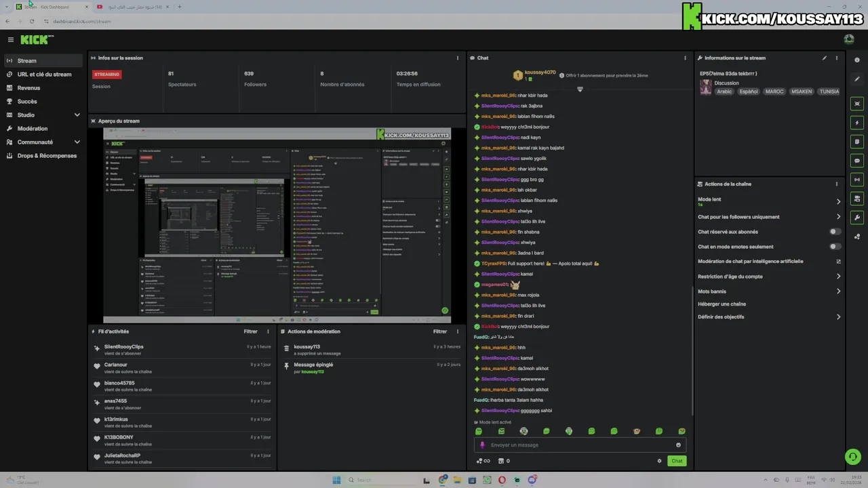Open chat settings gear next to Chat button
The height and width of the screenshot is (488, 868).
[x=659, y=461]
